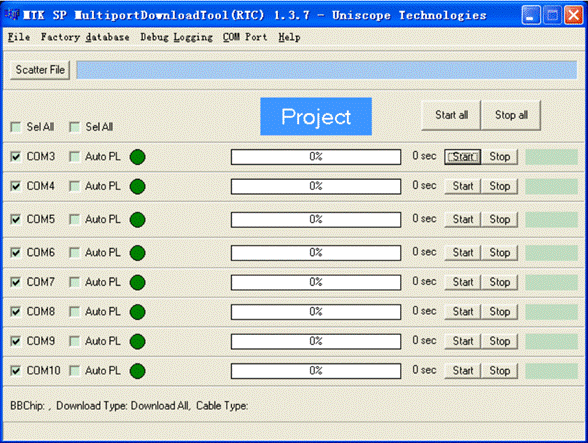Screen dimensions: 588x443
Task: Stop the COM7 download
Action: [x=500, y=282]
